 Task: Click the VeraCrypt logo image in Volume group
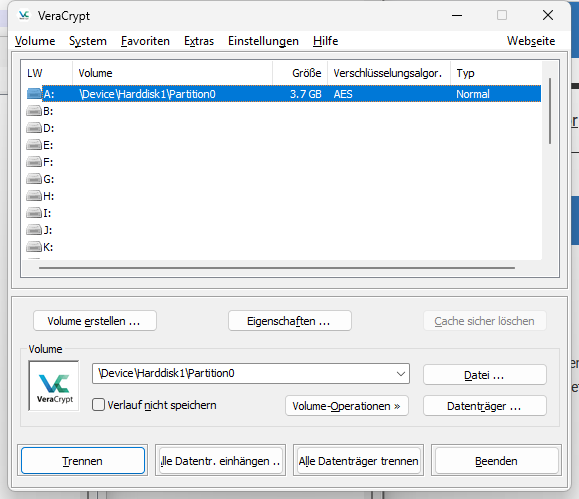coord(54,386)
